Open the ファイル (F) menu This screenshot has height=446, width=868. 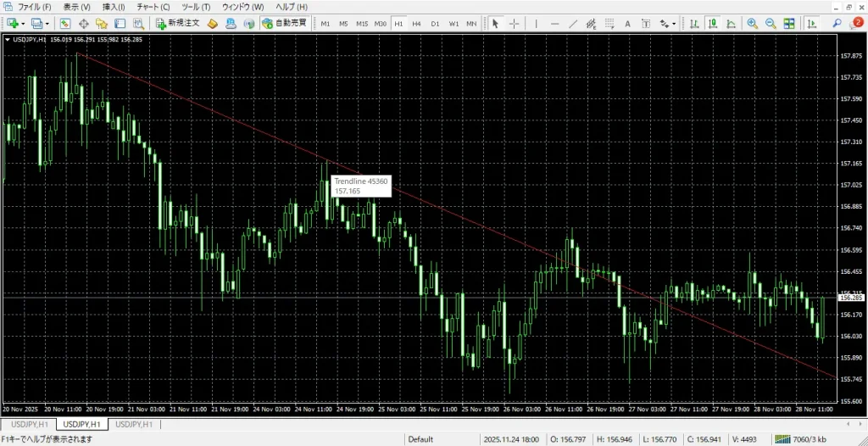[34, 7]
